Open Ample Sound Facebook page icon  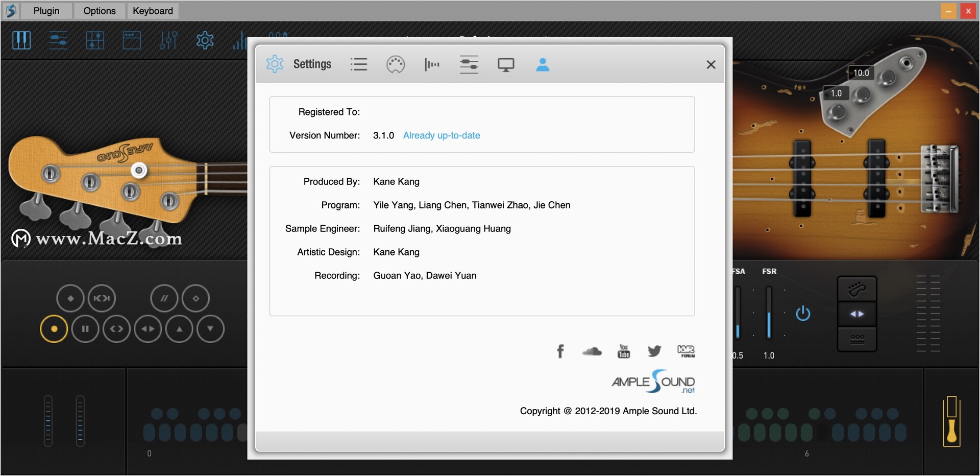click(x=560, y=351)
